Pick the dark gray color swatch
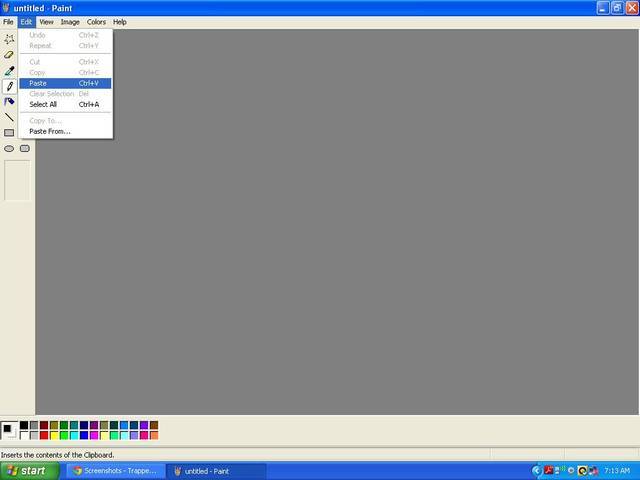Image resolution: width=640 pixels, height=480 pixels. pyautogui.click(x=34, y=425)
